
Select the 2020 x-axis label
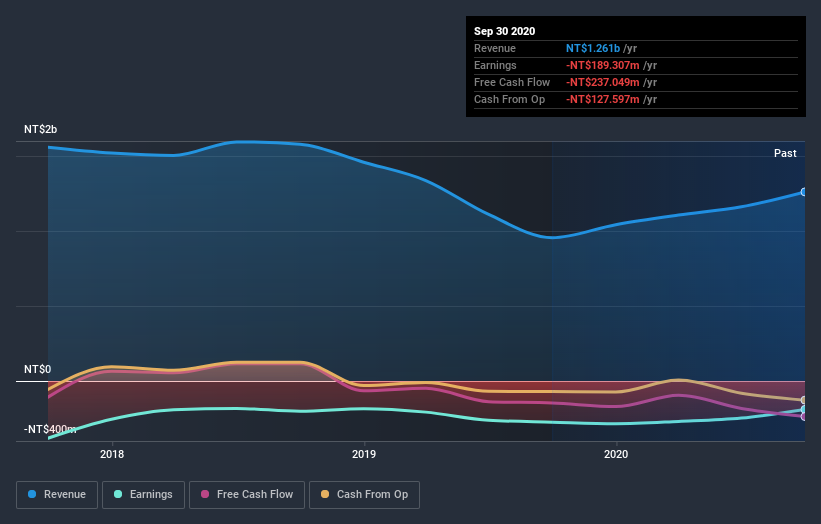[616, 454]
